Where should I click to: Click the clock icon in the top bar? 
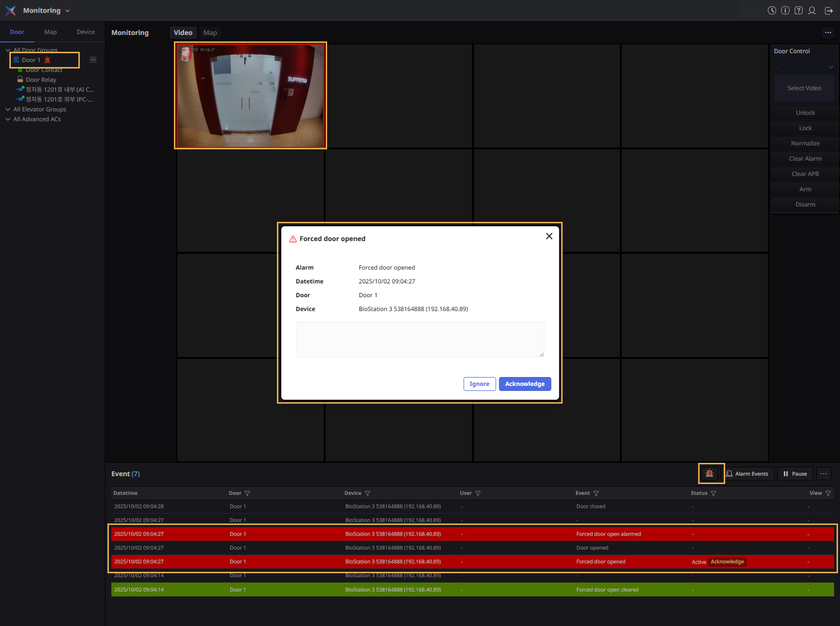pos(772,10)
